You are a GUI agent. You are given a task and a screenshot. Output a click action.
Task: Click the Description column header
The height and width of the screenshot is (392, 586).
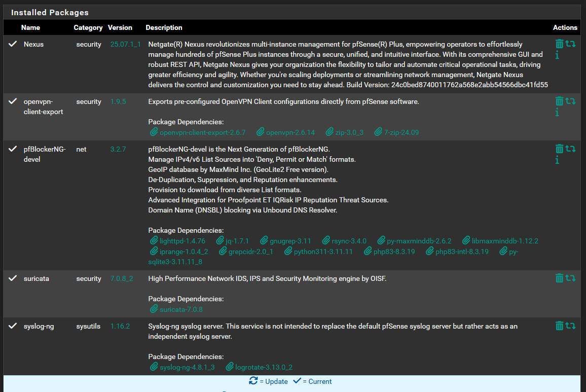pos(164,28)
